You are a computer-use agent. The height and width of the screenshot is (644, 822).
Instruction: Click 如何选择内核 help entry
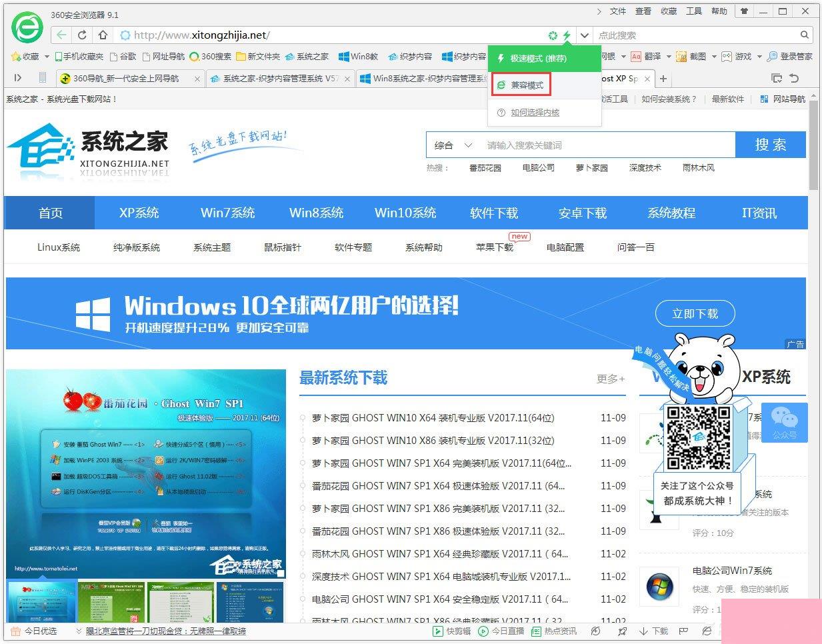[x=529, y=113]
